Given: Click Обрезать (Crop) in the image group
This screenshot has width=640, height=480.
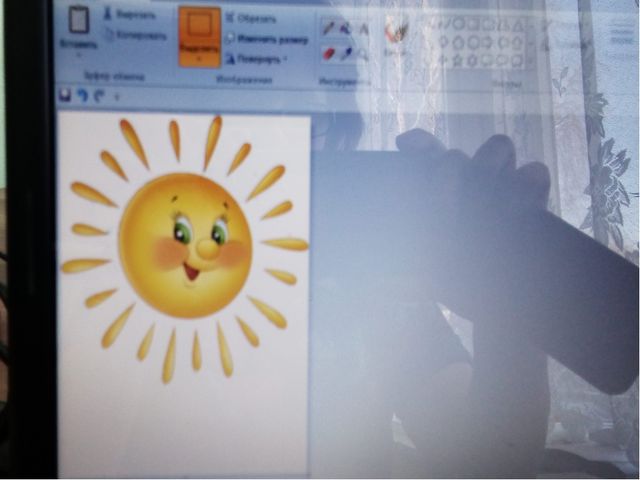Looking at the screenshot, I should [251, 18].
